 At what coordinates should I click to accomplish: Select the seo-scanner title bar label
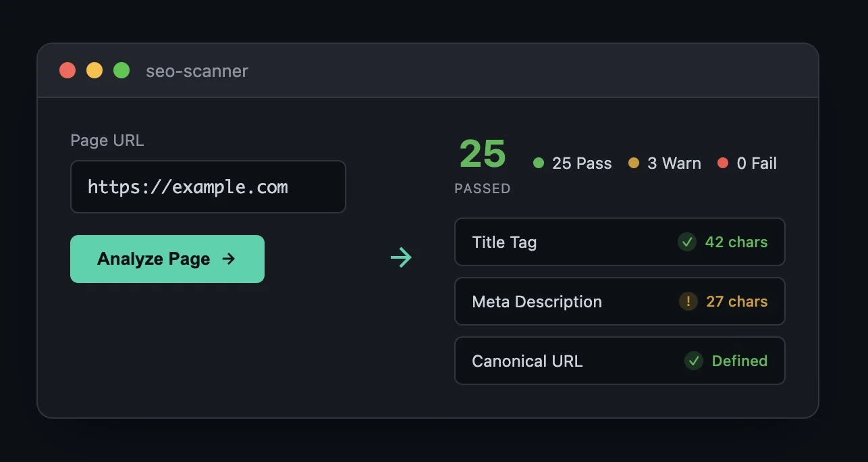pos(196,70)
